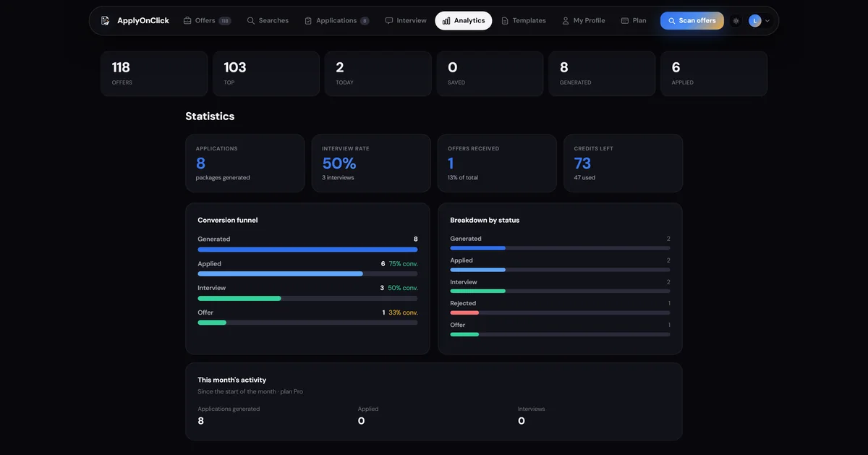Click the INTERVIEW RATE label
Viewport: 868px width, 455px height.
[346, 148]
